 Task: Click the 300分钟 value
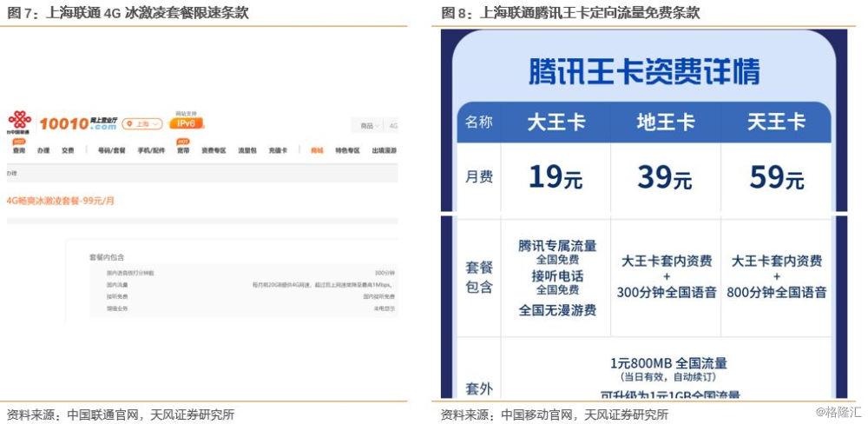click(x=385, y=273)
